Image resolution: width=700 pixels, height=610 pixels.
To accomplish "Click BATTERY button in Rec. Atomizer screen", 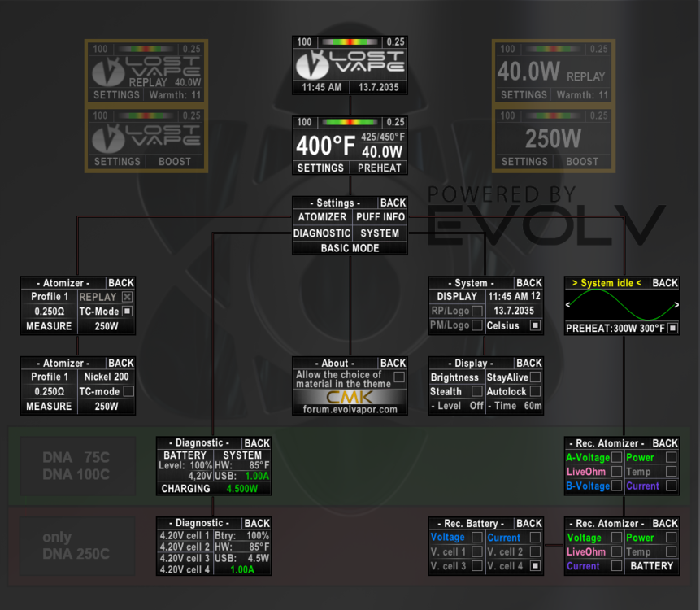I will [x=652, y=566].
